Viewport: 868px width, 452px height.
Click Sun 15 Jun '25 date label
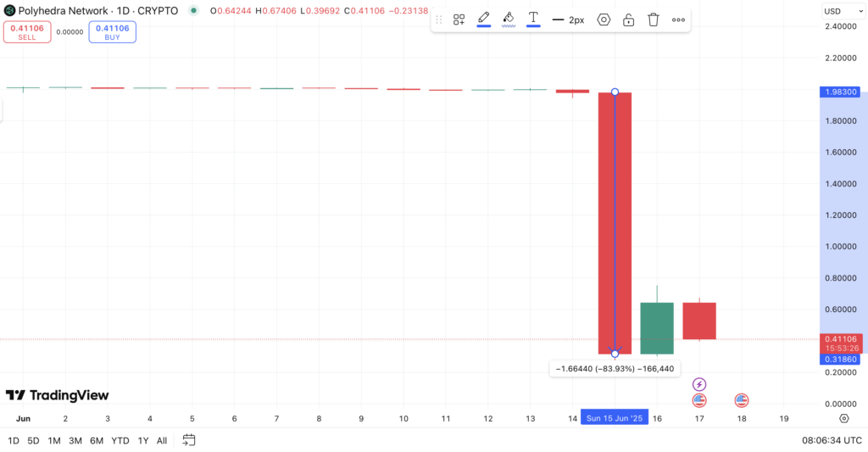click(615, 418)
